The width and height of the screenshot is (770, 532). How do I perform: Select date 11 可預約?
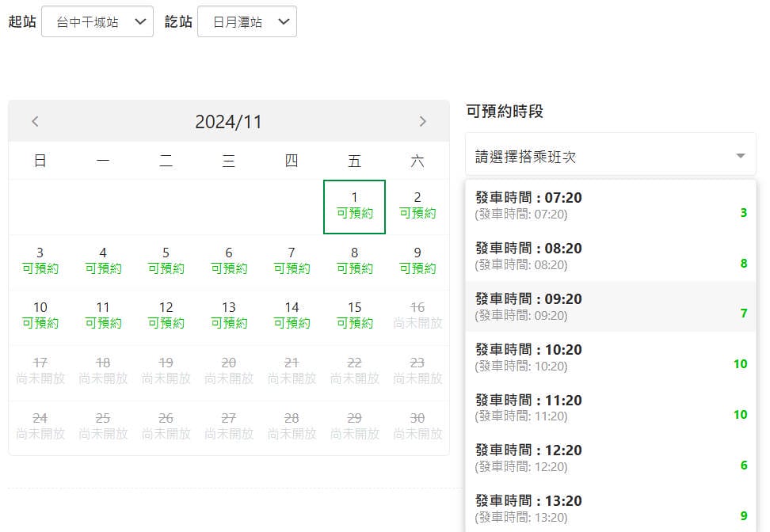[103, 317]
